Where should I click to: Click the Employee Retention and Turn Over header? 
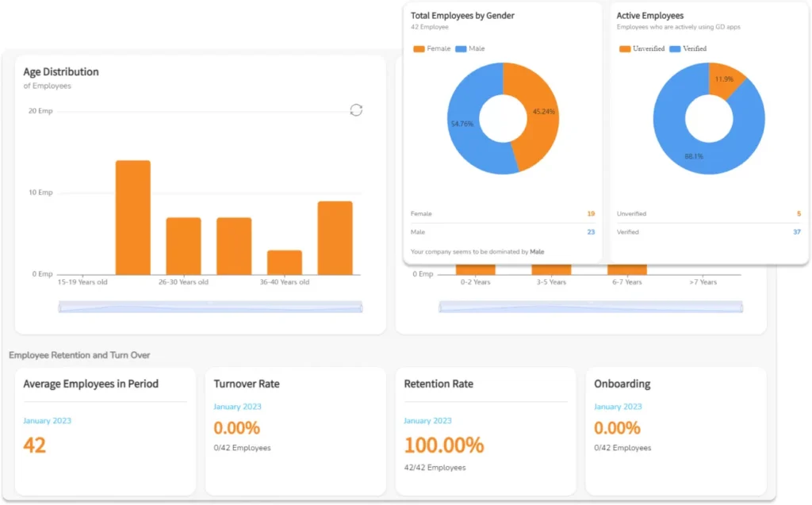pyautogui.click(x=81, y=355)
